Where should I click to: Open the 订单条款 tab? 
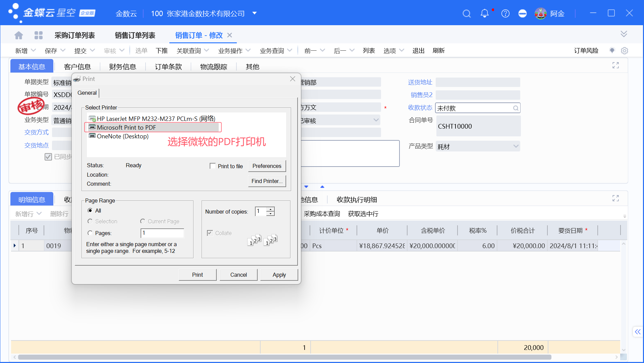coord(168,66)
